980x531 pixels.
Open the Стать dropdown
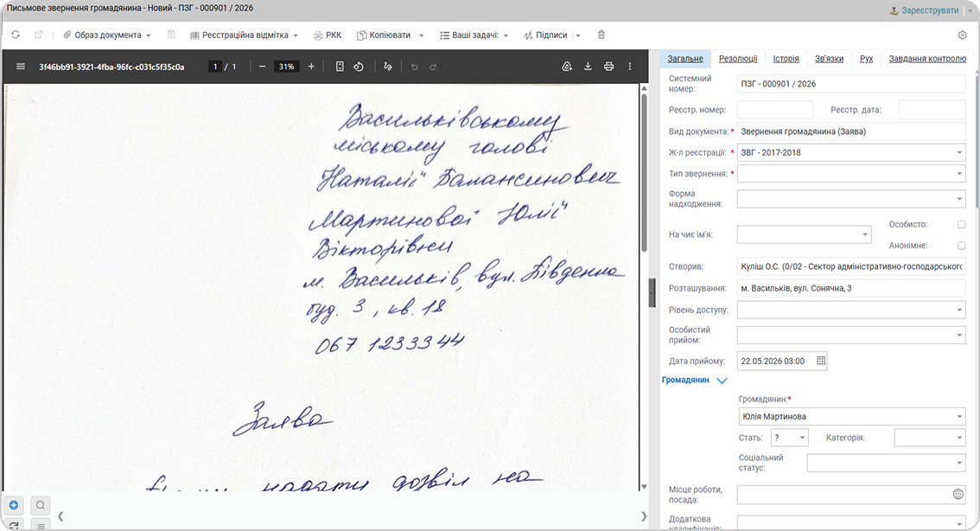[789, 438]
